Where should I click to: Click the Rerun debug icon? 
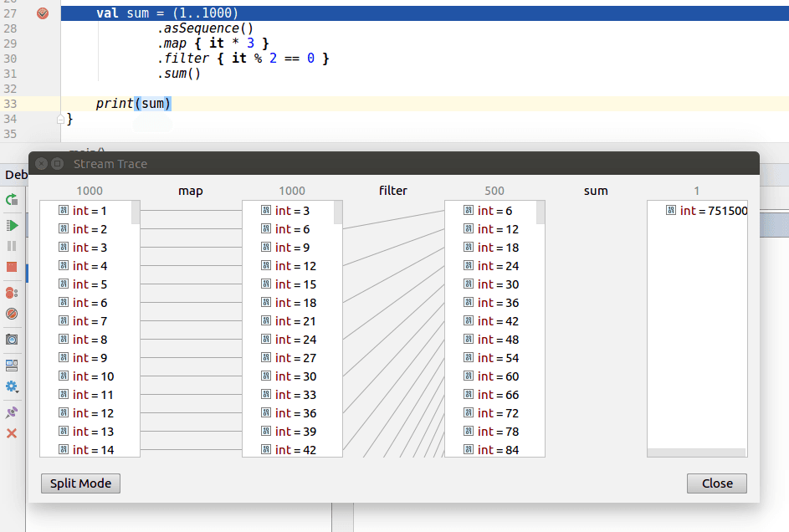12,200
